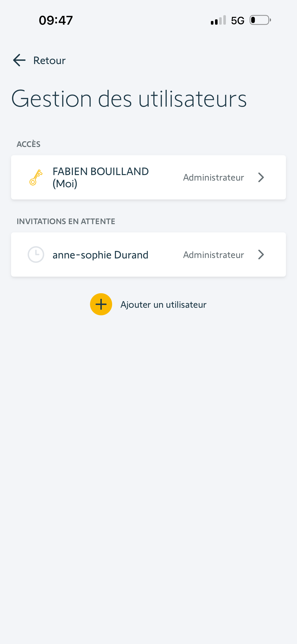Click the pending clock icon
This screenshot has width=297, height=644.
[36, 255]
